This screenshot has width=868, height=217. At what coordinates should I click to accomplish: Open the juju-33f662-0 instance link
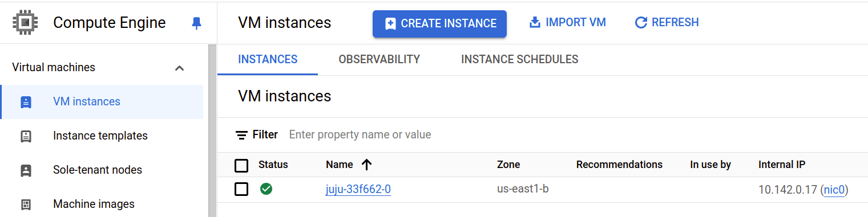coord(358,189)
